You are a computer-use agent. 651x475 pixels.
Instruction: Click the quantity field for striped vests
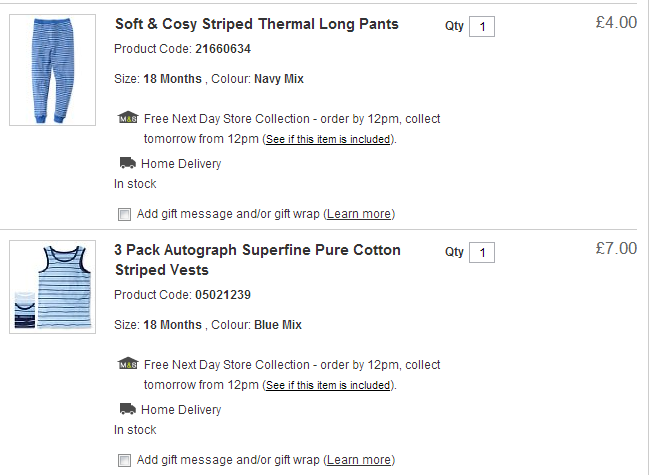[x=481, y=253]
